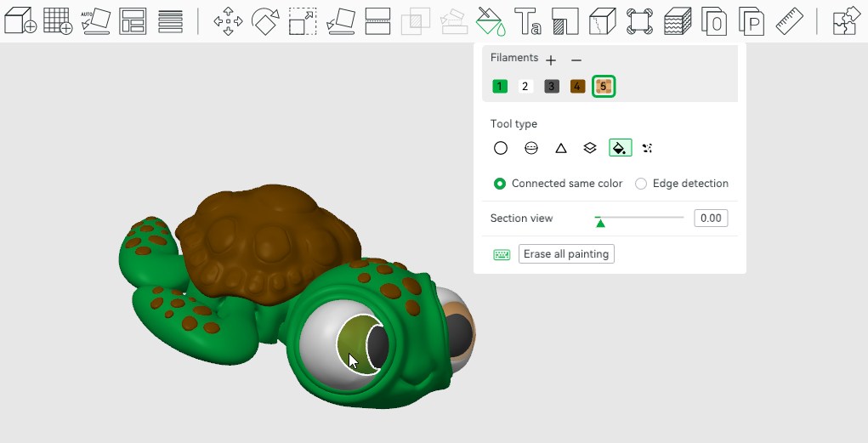Open the Measure ruler tool
868x443 pixels.
click(790, 20)
